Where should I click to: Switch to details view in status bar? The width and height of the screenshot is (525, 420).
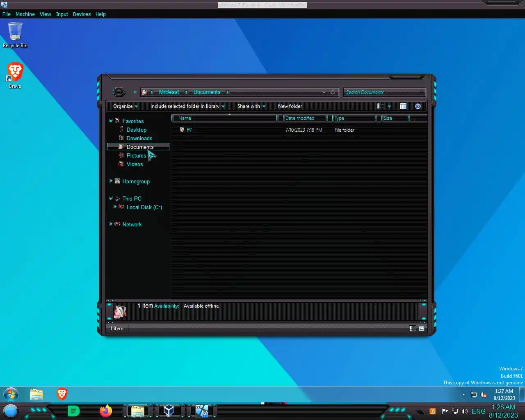(x=413, y=329)
